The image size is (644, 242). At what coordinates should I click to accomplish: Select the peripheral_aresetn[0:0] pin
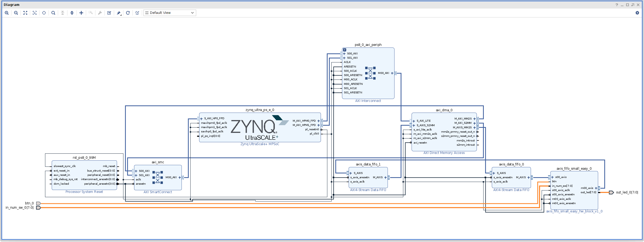[100, 184]
